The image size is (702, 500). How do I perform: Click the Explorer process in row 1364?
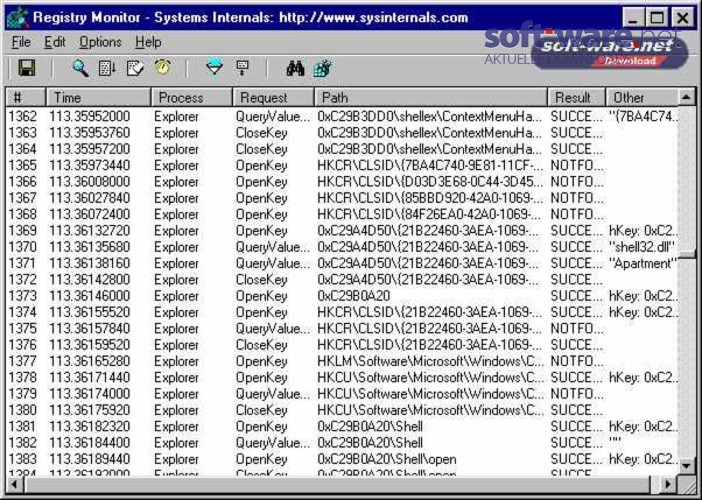(x=176, y=149)
